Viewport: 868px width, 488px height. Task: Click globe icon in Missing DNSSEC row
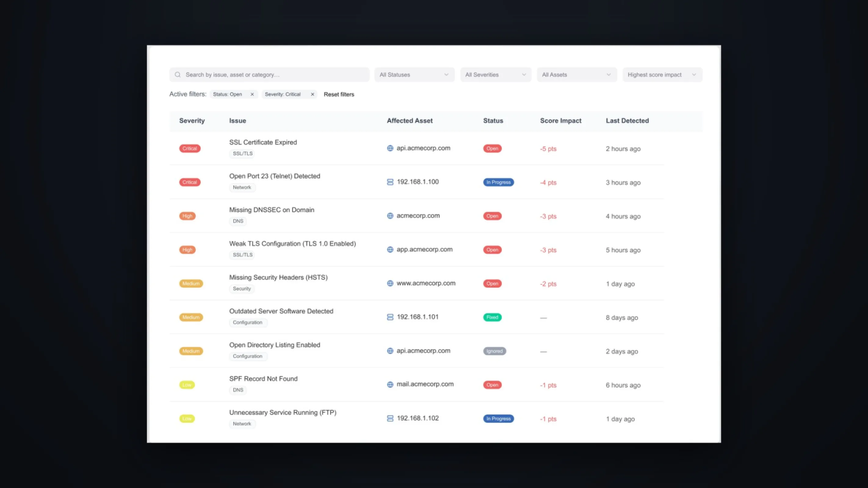click(x=390, y=216)
